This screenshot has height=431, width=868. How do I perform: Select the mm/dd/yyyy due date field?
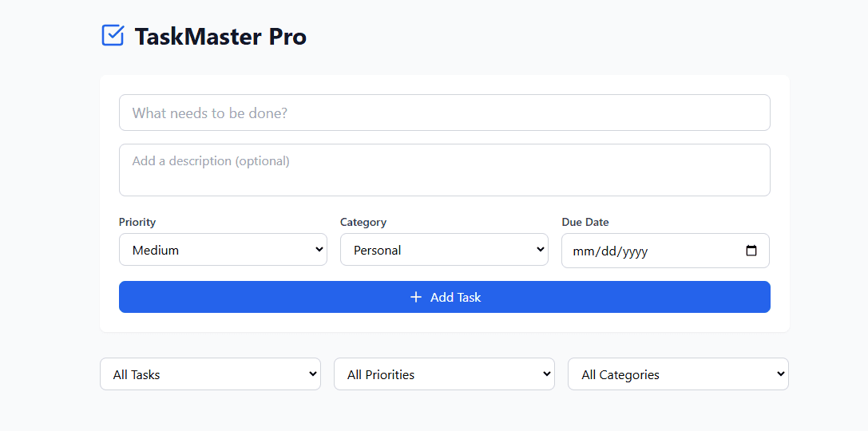665,251
